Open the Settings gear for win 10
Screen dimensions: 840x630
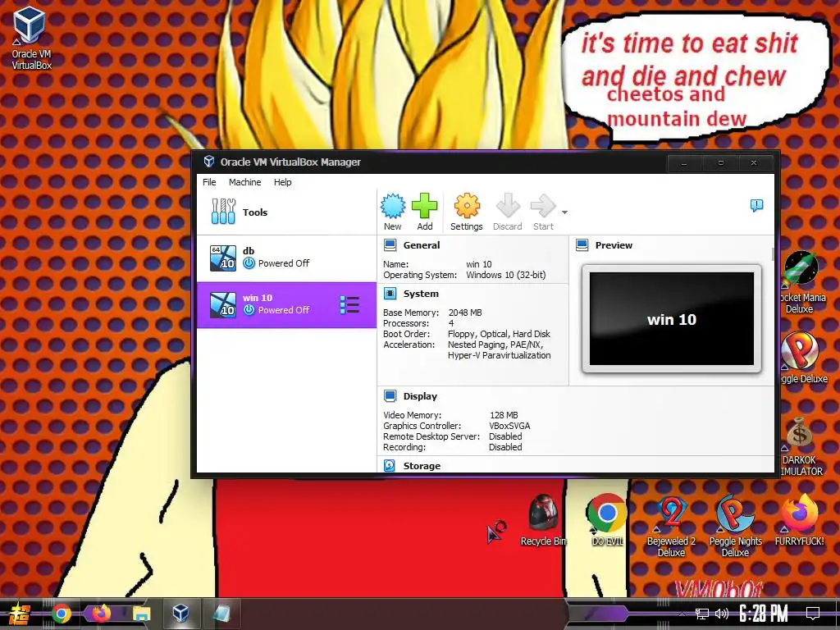point(467,206)
